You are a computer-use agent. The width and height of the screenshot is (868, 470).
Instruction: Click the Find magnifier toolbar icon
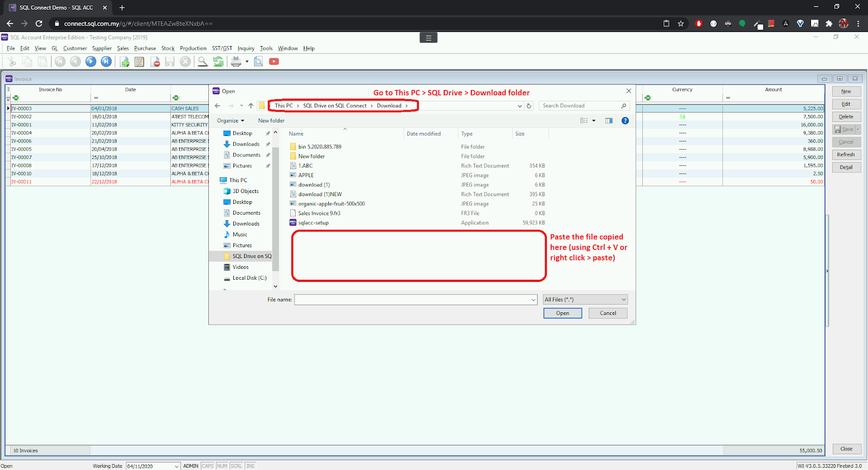click(202, 62)
